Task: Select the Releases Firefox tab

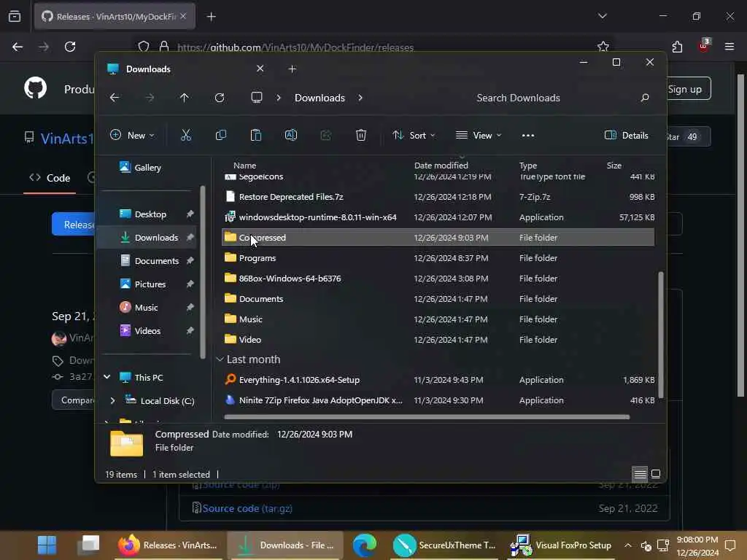Action: click(115, 17)
